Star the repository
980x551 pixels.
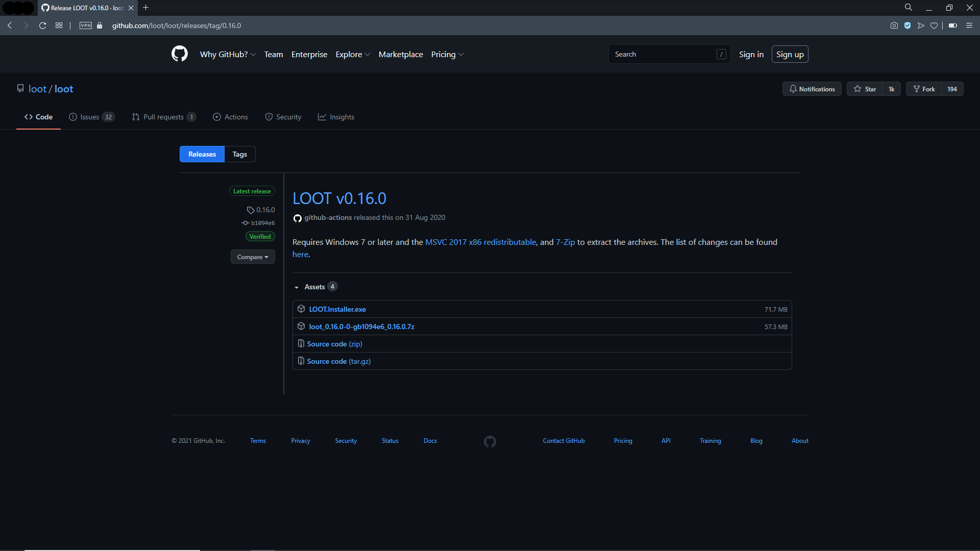865,89
